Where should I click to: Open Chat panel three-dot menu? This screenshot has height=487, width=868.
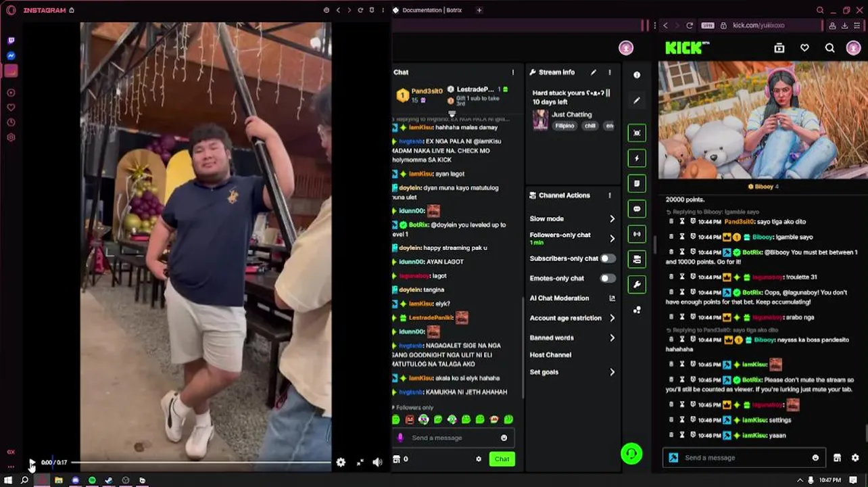coord(512,72)
